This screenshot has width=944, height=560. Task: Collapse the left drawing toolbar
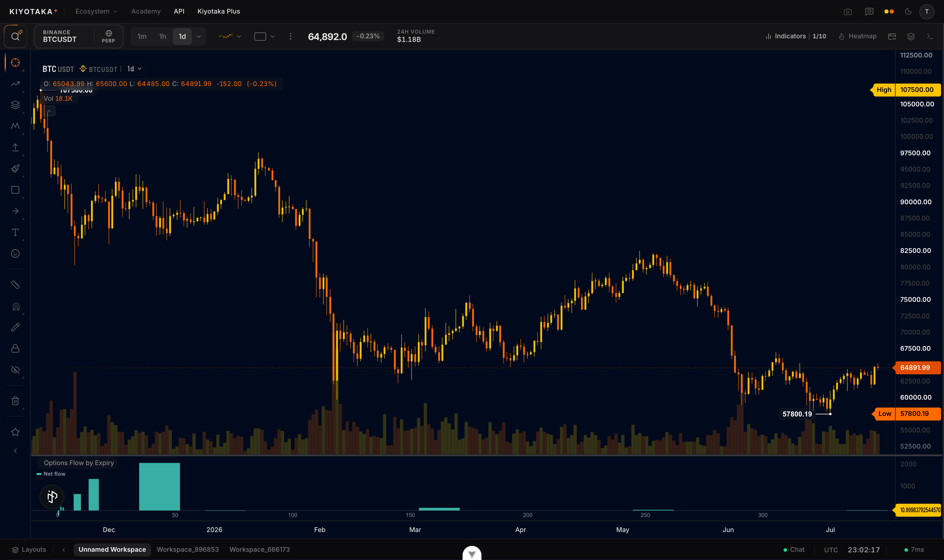tap(15, 451)
